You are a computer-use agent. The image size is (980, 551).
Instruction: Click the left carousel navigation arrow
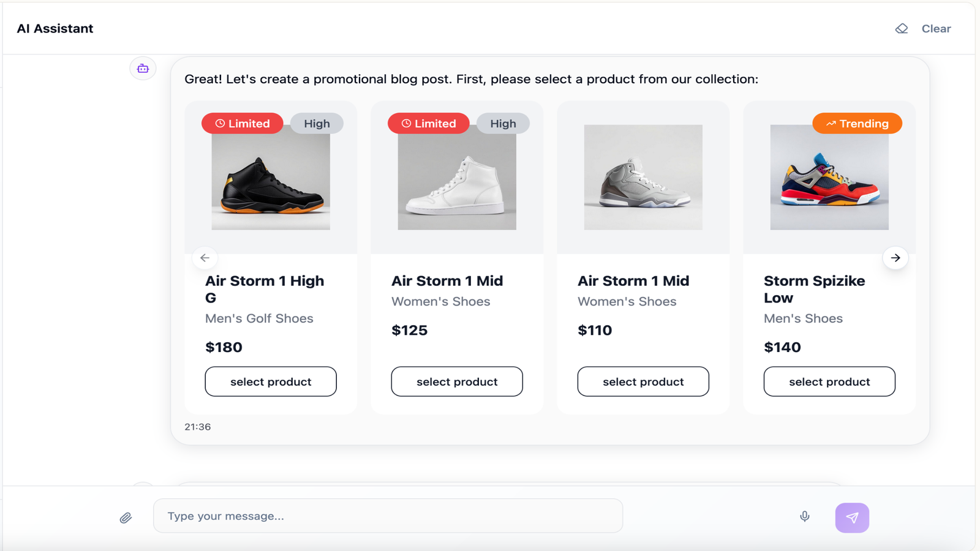(205, 258)
